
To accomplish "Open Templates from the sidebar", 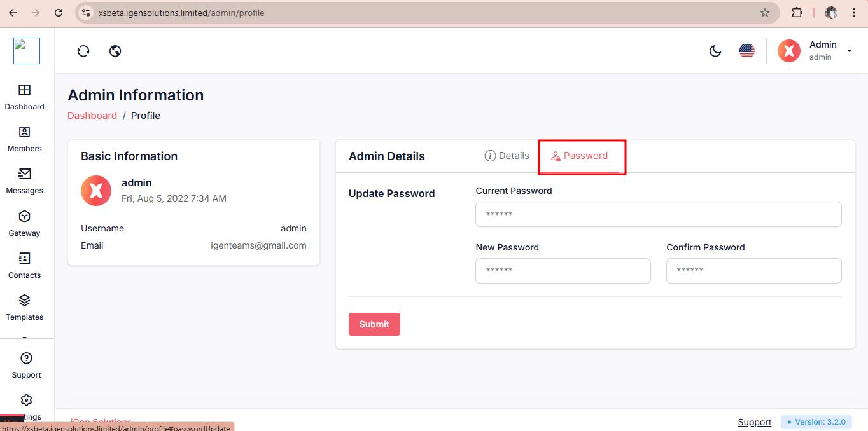I will (x=24, y=301).
